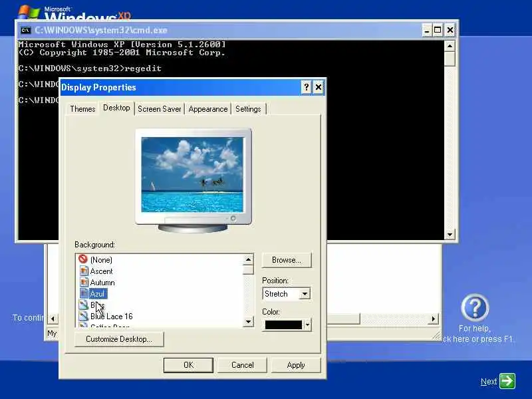
Task: Select (None) in the Background list
Action: click(101, 260)
